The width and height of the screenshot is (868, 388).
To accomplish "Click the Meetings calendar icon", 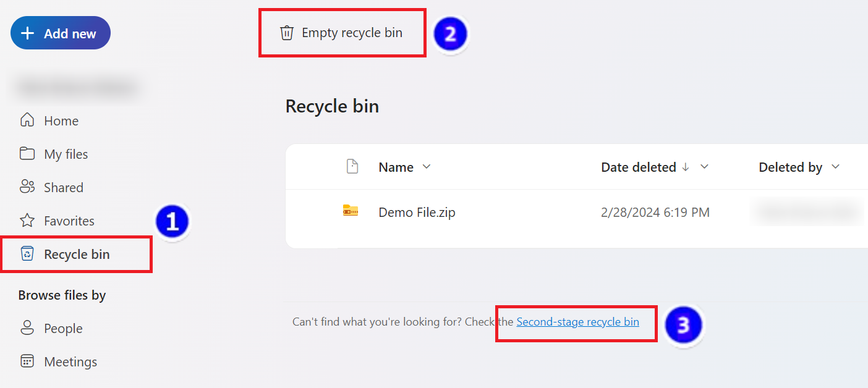I will 27,361.
